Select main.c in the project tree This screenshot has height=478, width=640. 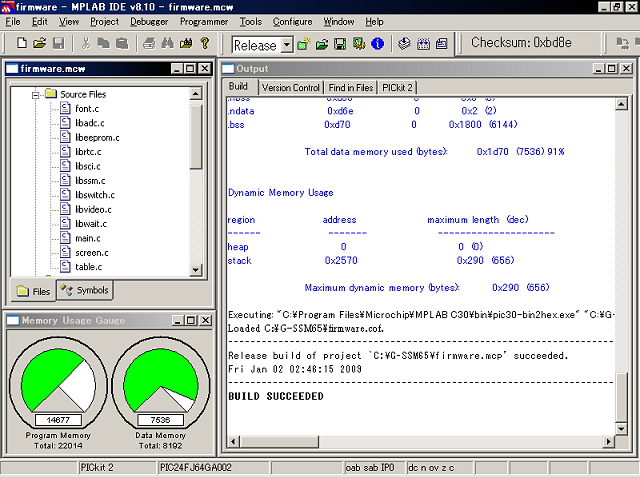click(87, 238)
